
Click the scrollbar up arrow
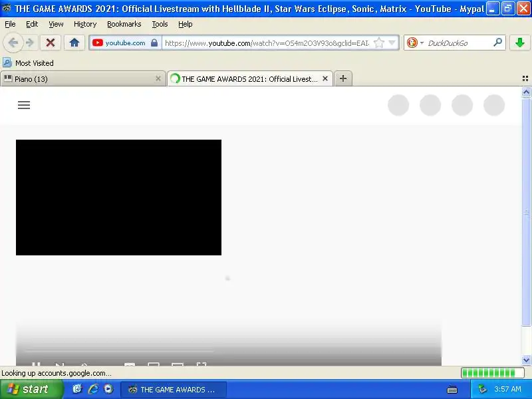pyautogui.click(x=526, y=92)
